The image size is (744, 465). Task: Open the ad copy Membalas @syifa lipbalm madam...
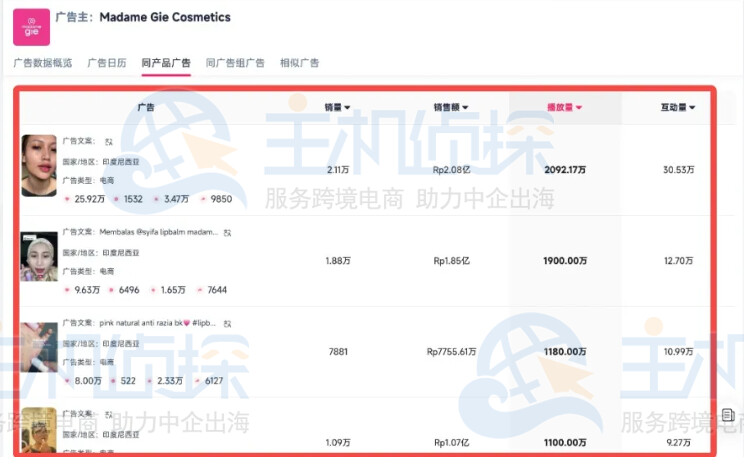(x=158, y=232)
